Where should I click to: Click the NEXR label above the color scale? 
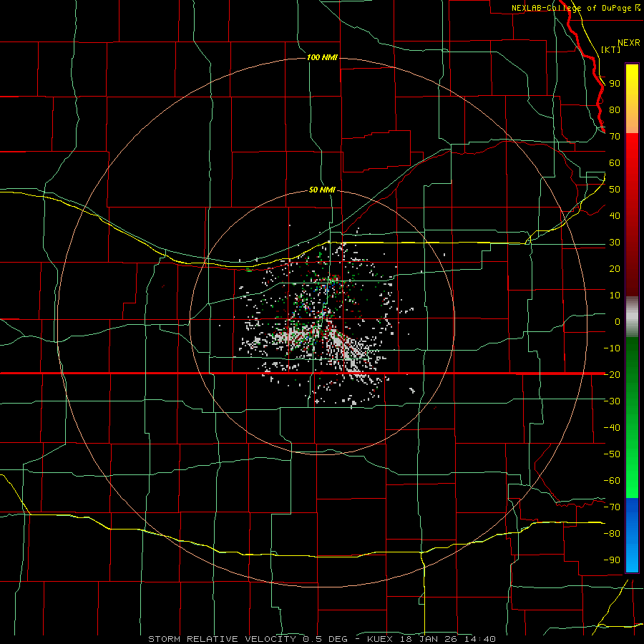pos(629,43)
